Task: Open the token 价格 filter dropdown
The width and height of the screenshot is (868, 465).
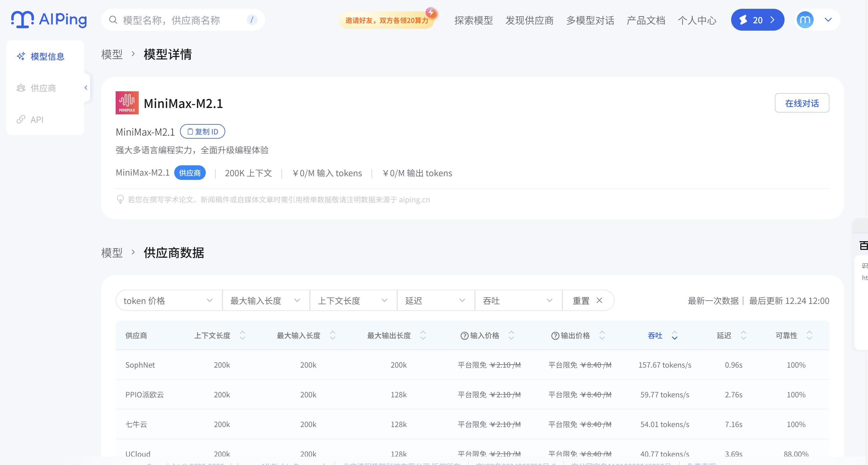Action: 168,300
